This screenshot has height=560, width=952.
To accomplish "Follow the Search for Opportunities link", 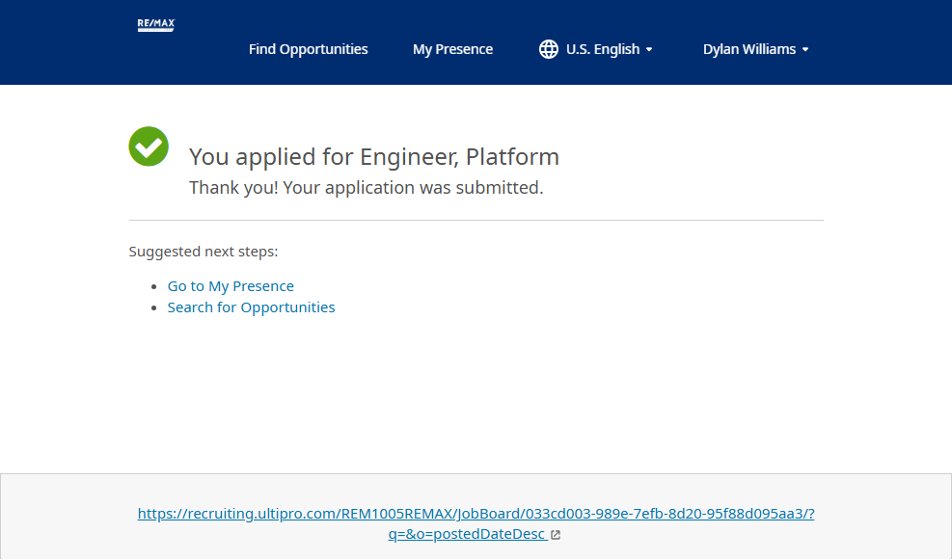I will coord(251,307).
